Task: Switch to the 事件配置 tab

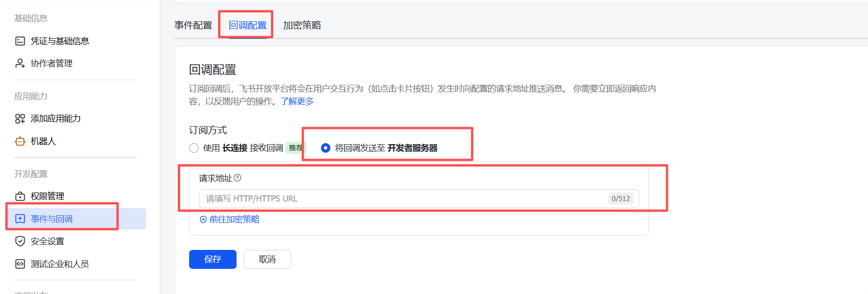Action: point(193,25)
